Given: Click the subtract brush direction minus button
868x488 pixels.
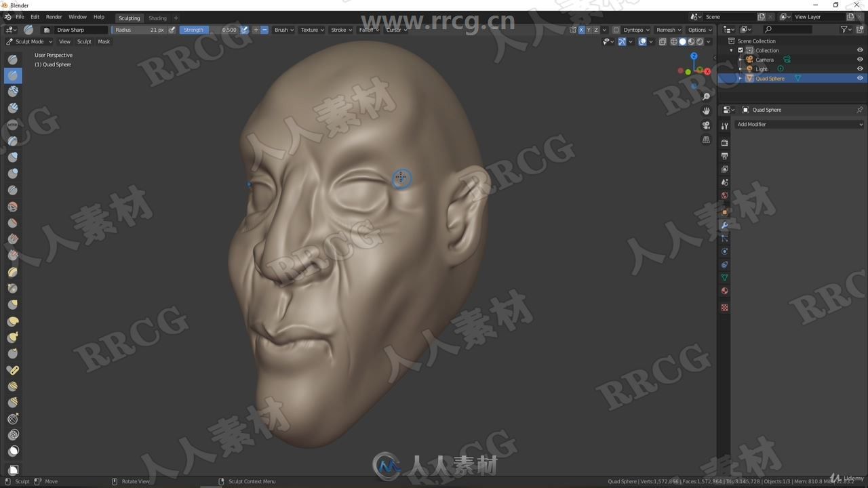Looking at the screenshot, I should pos(264,30).
